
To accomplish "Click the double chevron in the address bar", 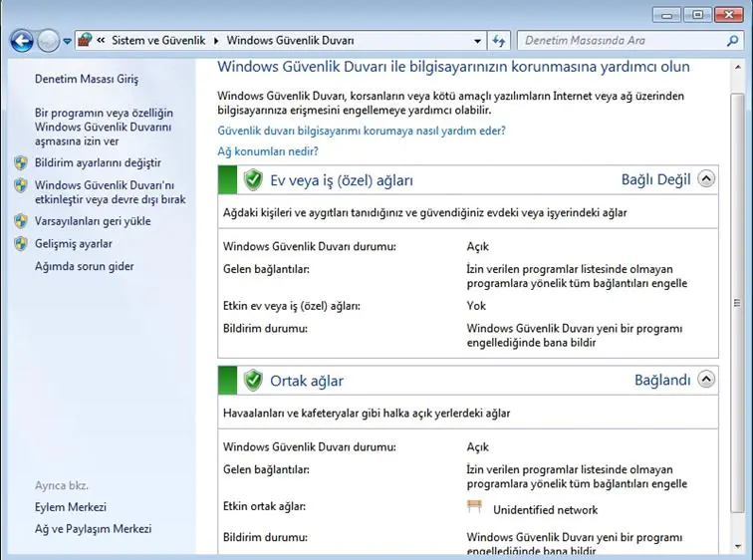I will click(101, 40).
